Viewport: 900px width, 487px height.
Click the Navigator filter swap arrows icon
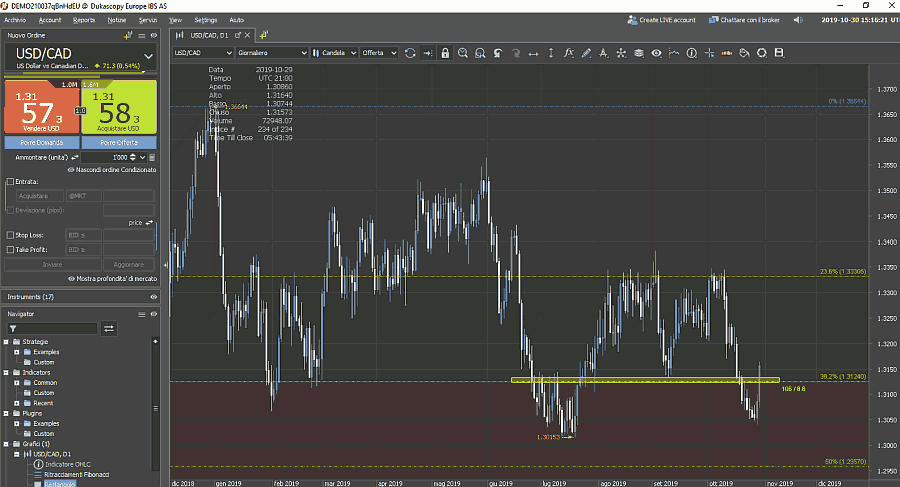(x=109, y=328)
